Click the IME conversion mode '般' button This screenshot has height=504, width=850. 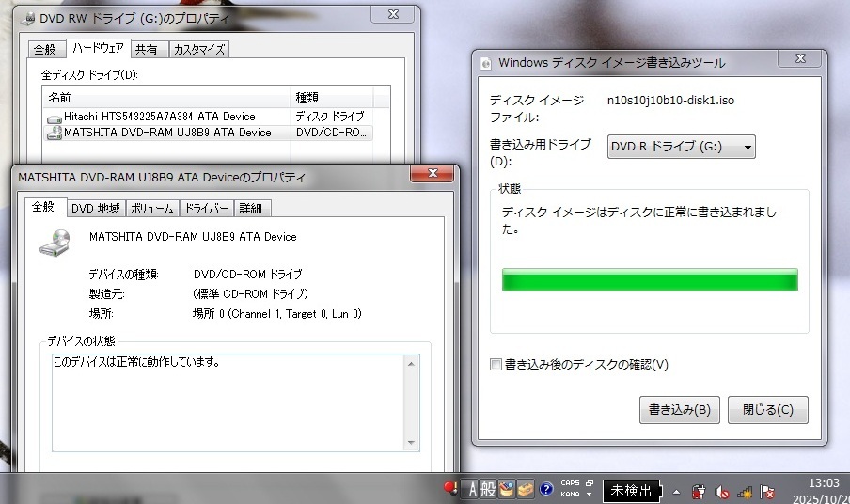coord(488,489)
